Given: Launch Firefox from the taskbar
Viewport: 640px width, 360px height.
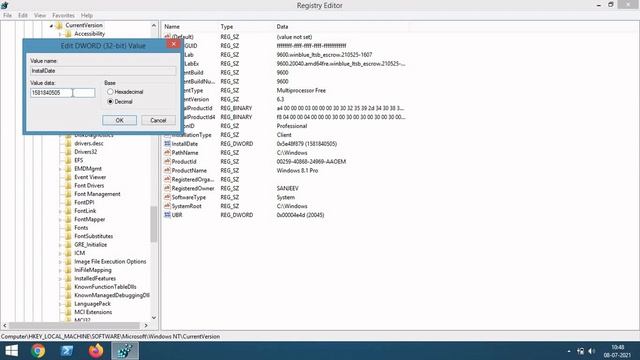Looking at the screenshot, I should (x=96, y=351).
